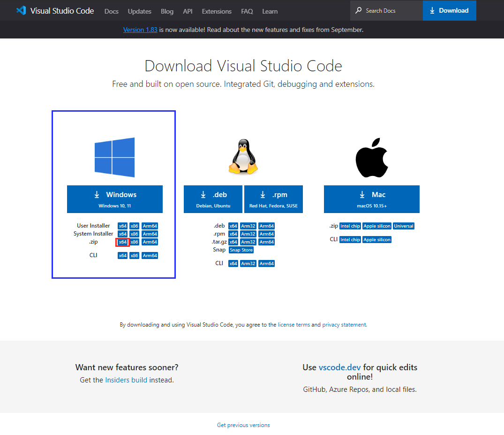
Task: Open the vscode.dev link
Action: click(339, 367)
